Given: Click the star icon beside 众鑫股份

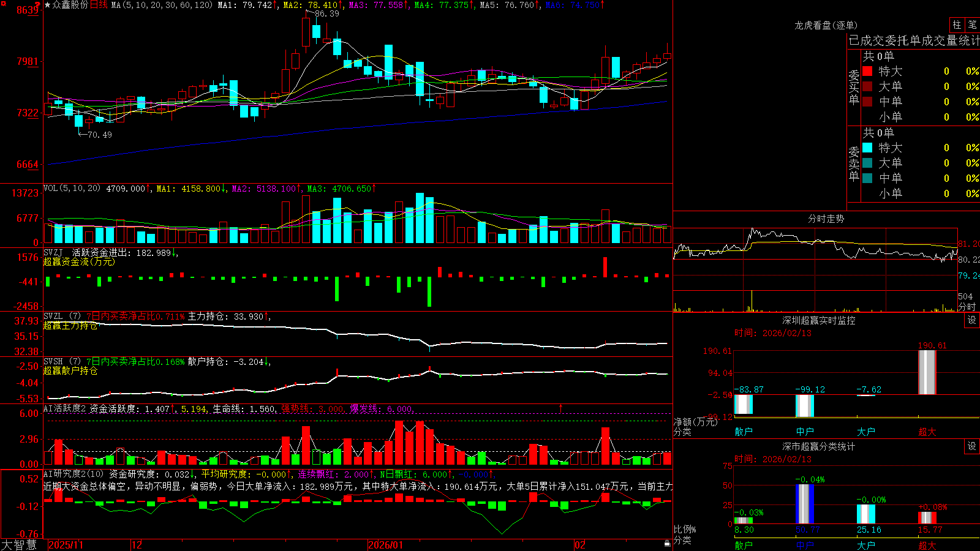Looking at the screenshot, I should (48, 5).
